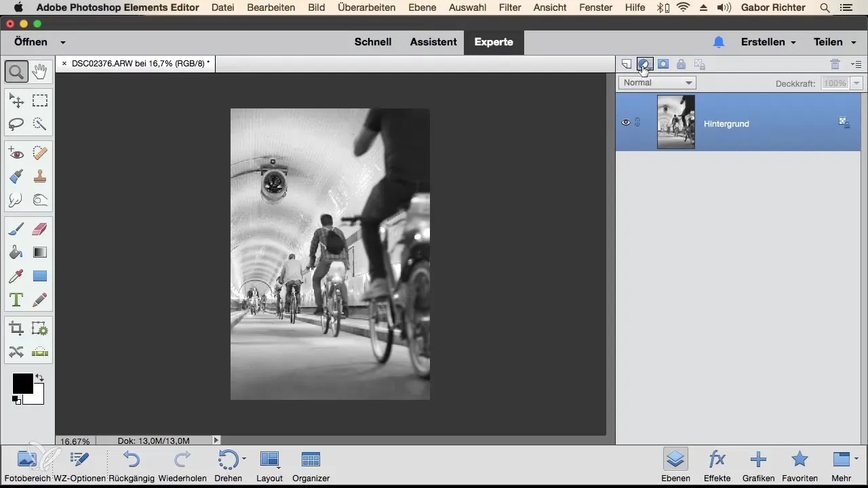Select the Blur/Smudge finger tool

click(16, 200)
